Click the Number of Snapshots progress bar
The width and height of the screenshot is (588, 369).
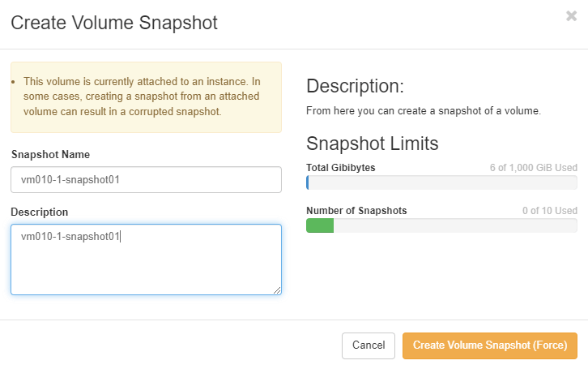pos(441,225)
